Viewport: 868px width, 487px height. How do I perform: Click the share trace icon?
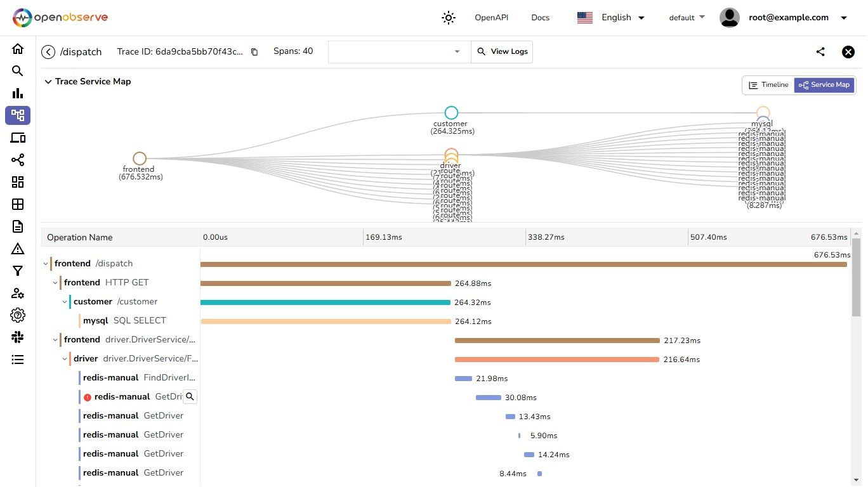point(820,52)
